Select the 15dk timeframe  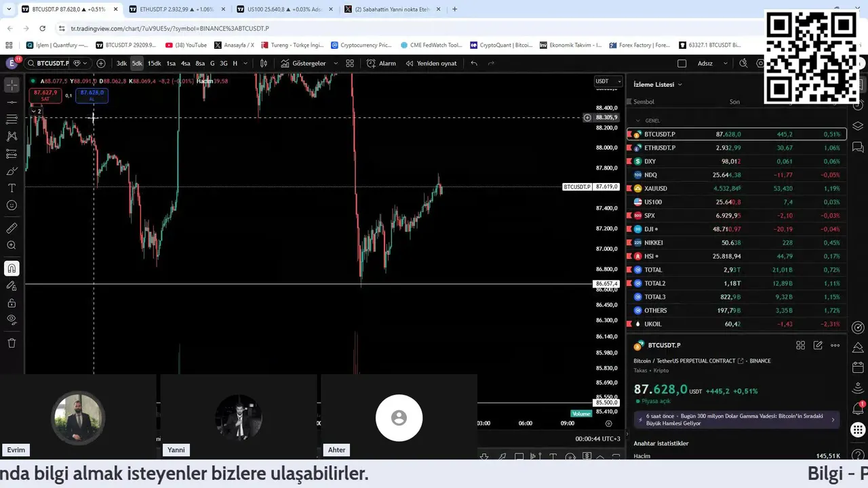pos(154,63)
